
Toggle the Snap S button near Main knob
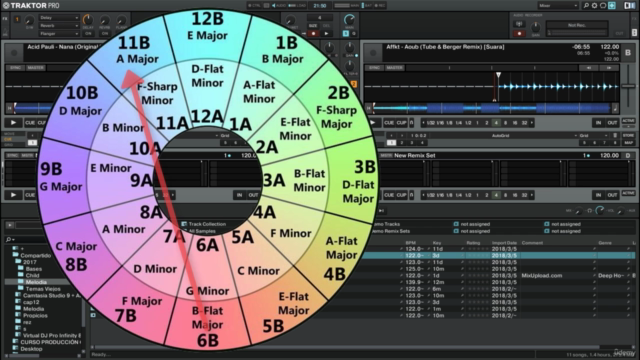(x=346, y=33)
